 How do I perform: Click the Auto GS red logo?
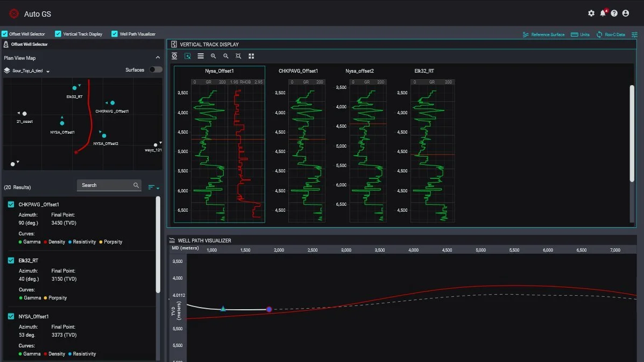14,13
